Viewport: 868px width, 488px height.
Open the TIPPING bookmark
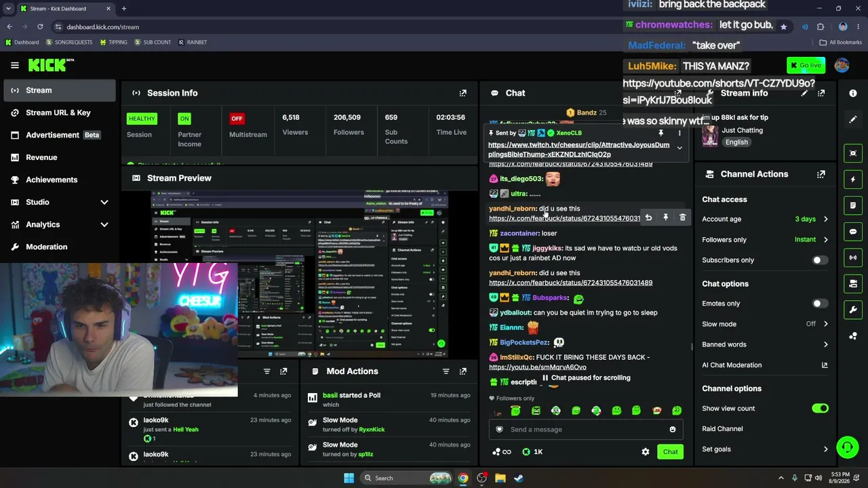pyautogui.click(x=113, y=42)
